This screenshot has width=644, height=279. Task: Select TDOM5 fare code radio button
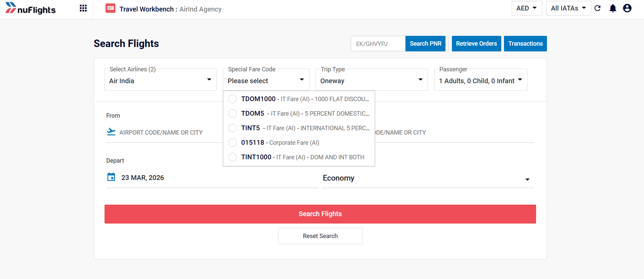[232, 113]
